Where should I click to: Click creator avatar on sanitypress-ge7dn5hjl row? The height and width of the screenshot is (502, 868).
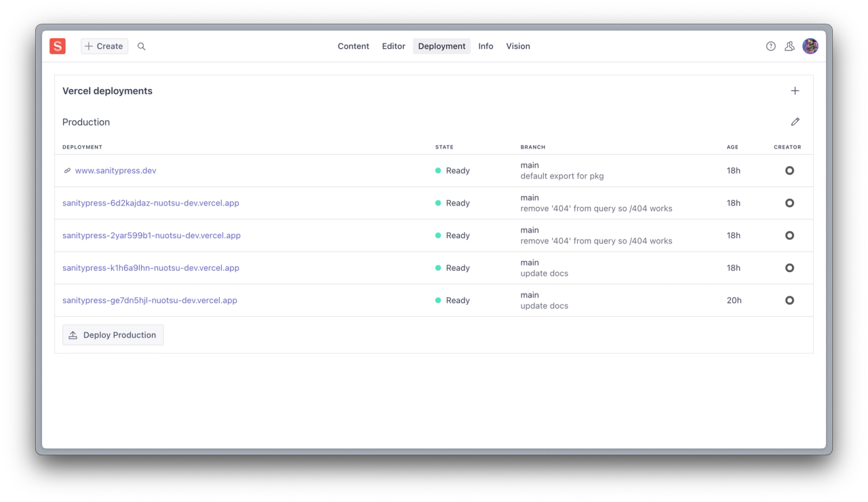coord(789,301)
